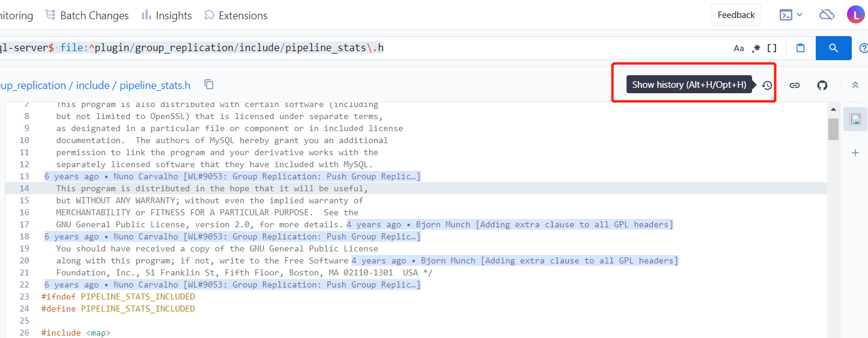Open the search help question-mark icon
The height and width of the screenshot is (338, 868).
click(864, 48)
